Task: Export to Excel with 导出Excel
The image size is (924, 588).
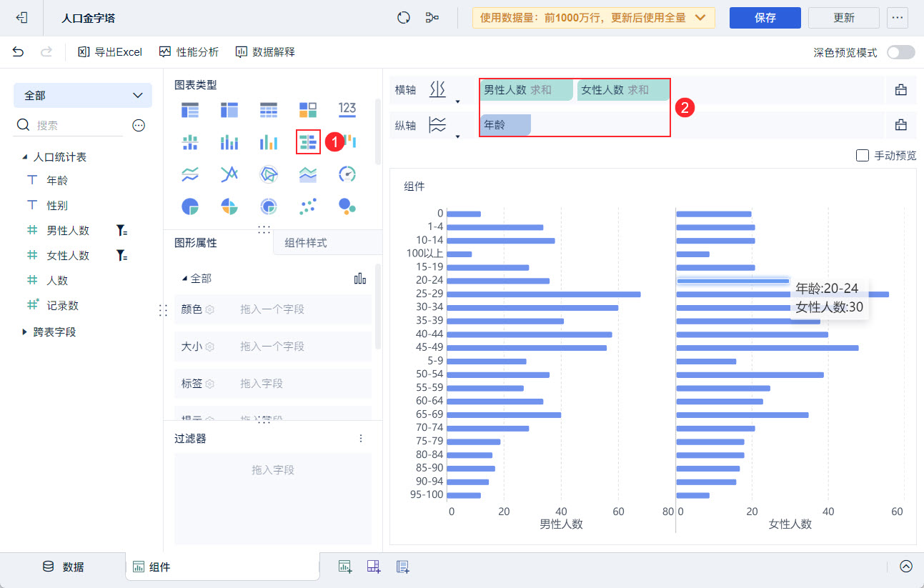Action: click(110, 51)
